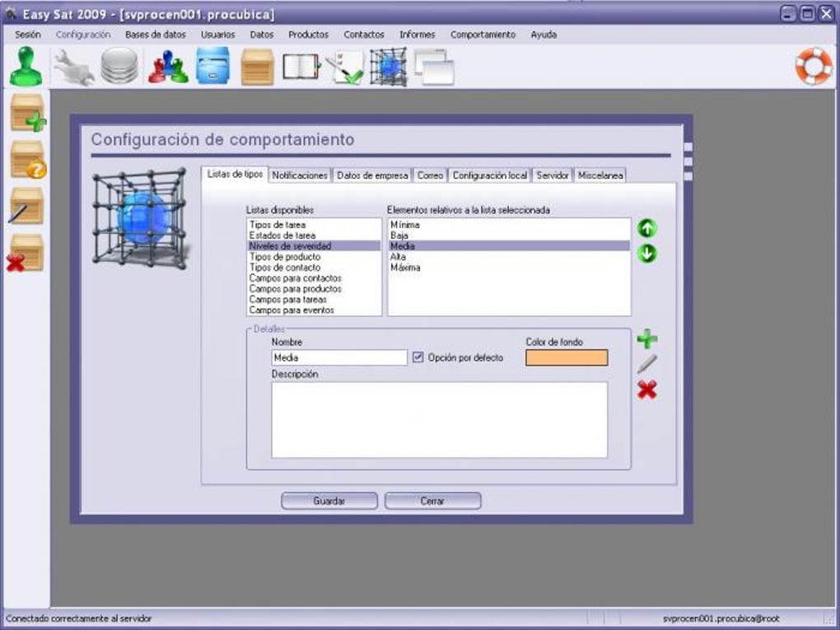Move the selected element up with the green arrow
The width and height of the screenshot is (840, 630).
pyautogui.click(x=647, y=226)
